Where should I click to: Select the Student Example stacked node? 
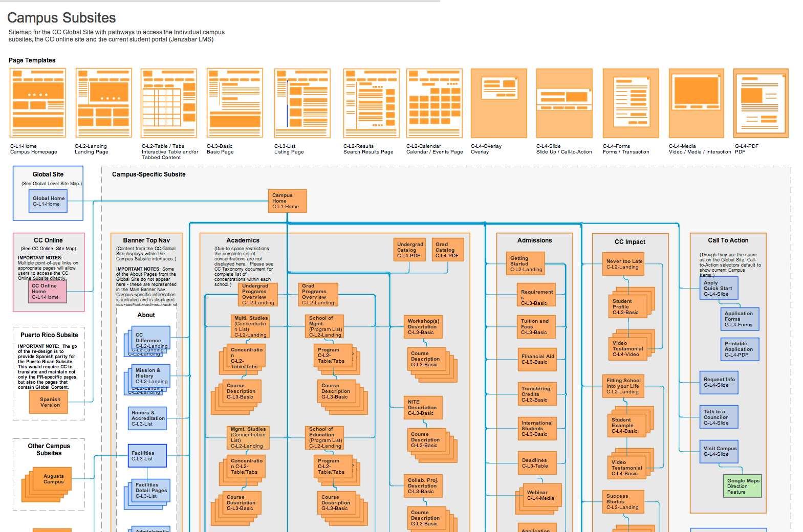627,425
